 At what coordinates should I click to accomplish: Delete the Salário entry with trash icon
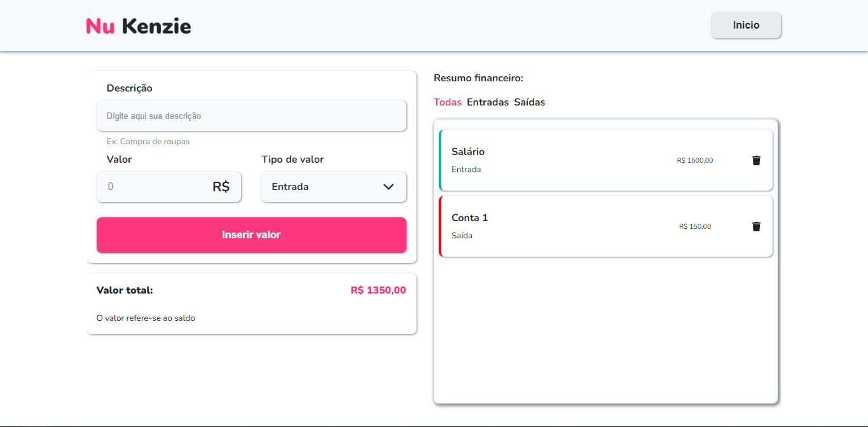(x=756, y=160)
